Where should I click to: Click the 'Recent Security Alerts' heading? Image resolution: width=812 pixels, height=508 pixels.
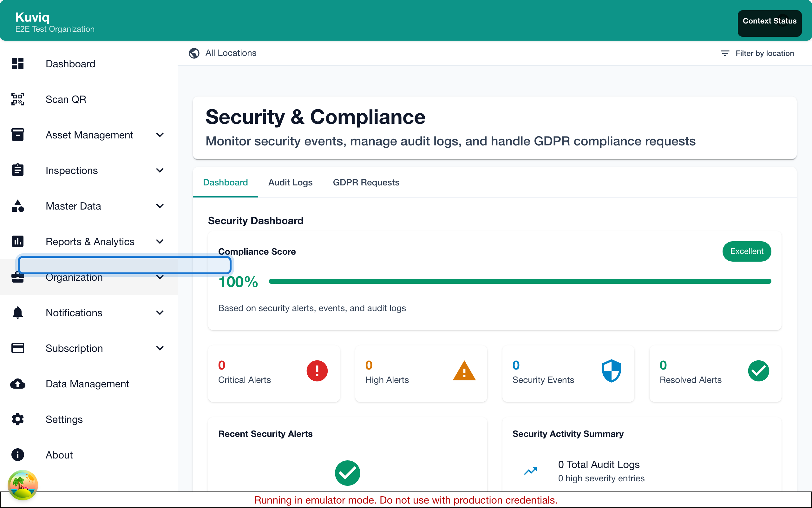(265, 434)
